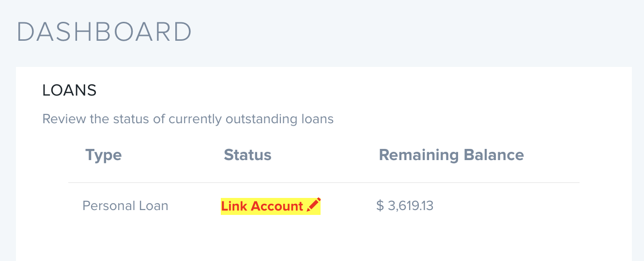Click the outstanding loans description text
The image size is (644, 261).
click(188, 119)
